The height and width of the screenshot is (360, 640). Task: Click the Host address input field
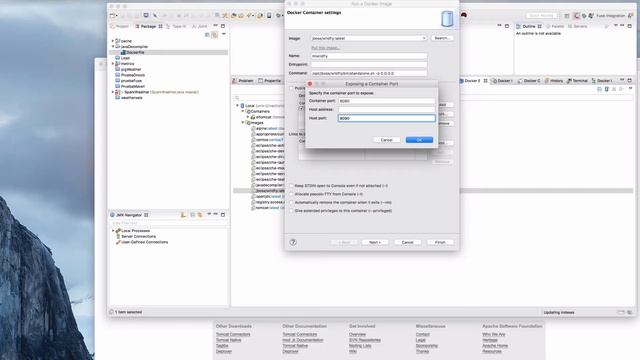pyautogui.click(x=387, y=109)
